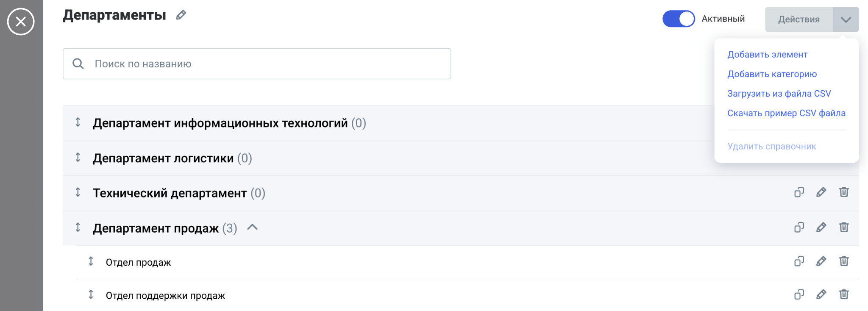Click the pencil icon next to Департаменты title
The width and height of the screenshot is (868, 311).
pyautogui.click(x=181, y=15)
